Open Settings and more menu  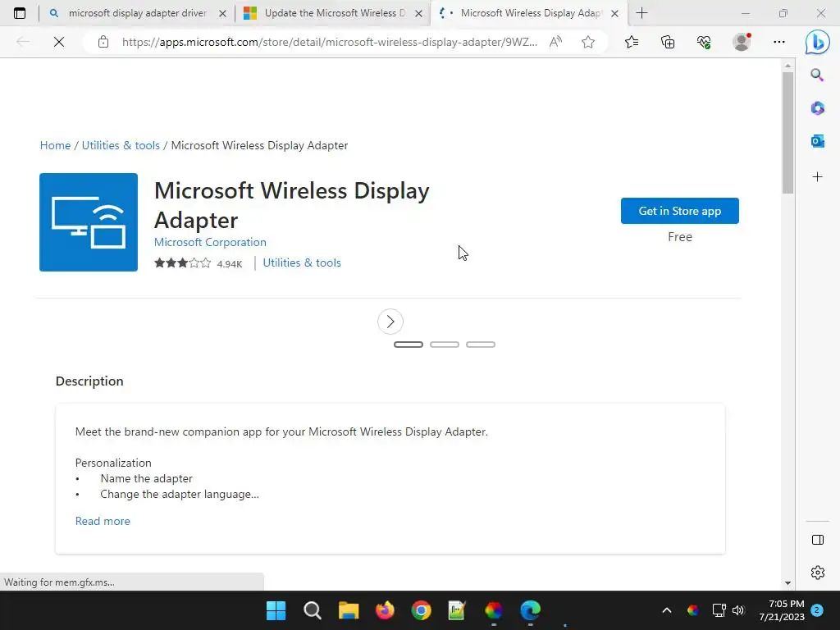pos(779,42)
